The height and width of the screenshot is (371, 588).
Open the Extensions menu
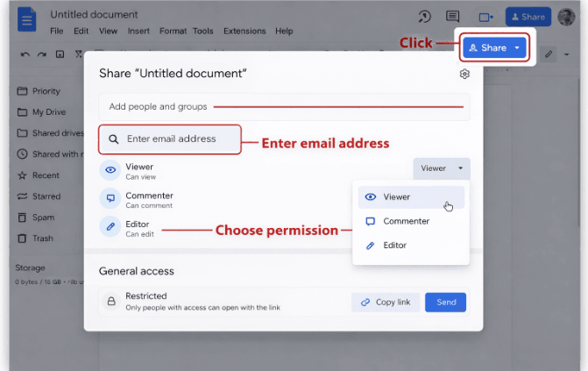pyautogui.click(x=244, y=32)
